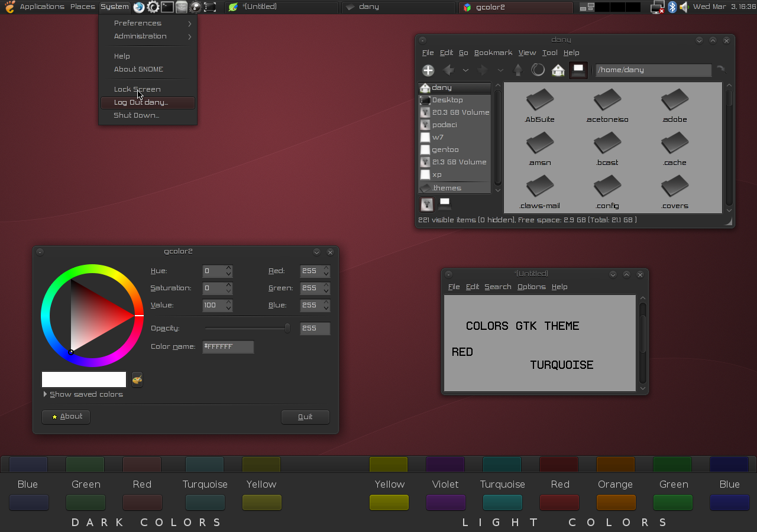Click the Color name hex field
This screenshot has width=757, height=532.
coord(228,347)
